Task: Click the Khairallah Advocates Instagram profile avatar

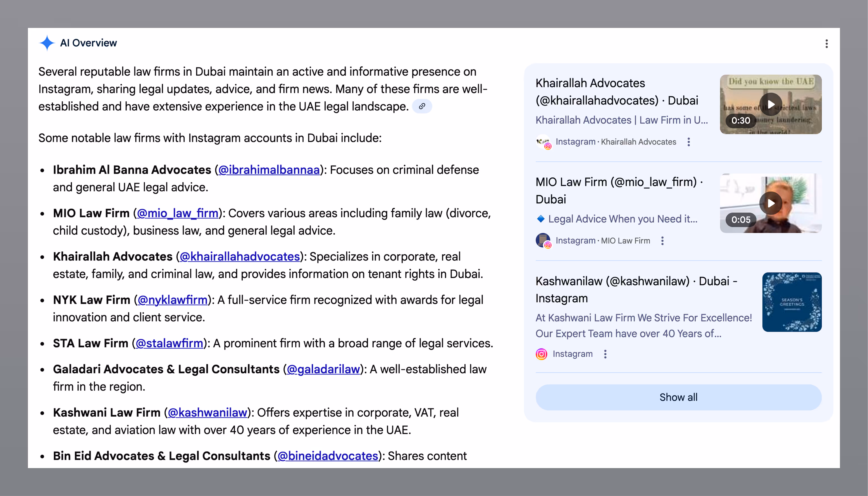Action: point(543,142)
